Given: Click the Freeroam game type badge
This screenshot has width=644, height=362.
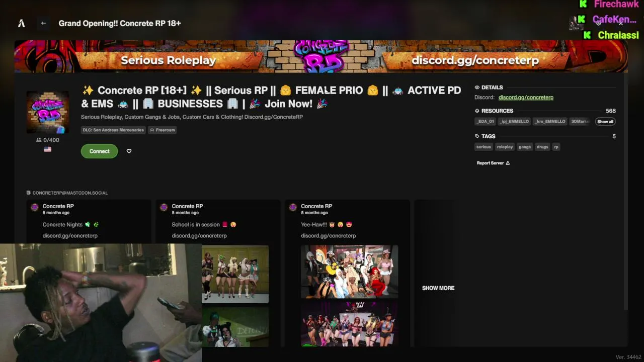Looking at the screenshot, I should (x=162, y=130).
